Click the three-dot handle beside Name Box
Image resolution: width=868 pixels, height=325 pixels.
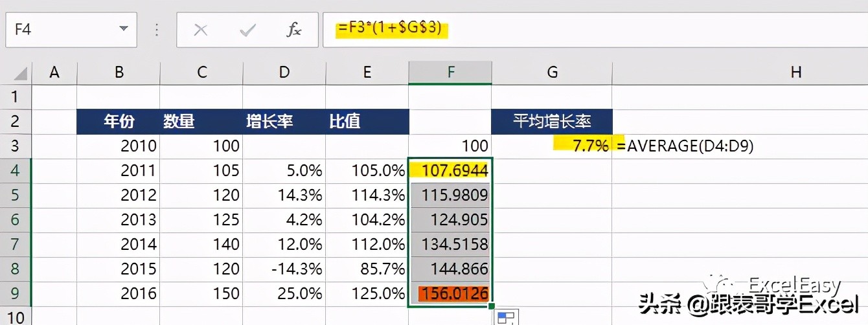(156, 30)
